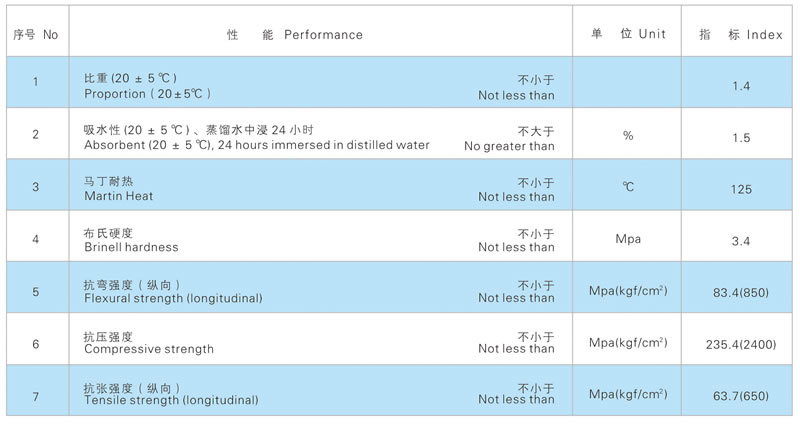The width and height of the screenshot is (800, 427).
Task: Click the 235.4(2400) index value
Action: point(741,344)
